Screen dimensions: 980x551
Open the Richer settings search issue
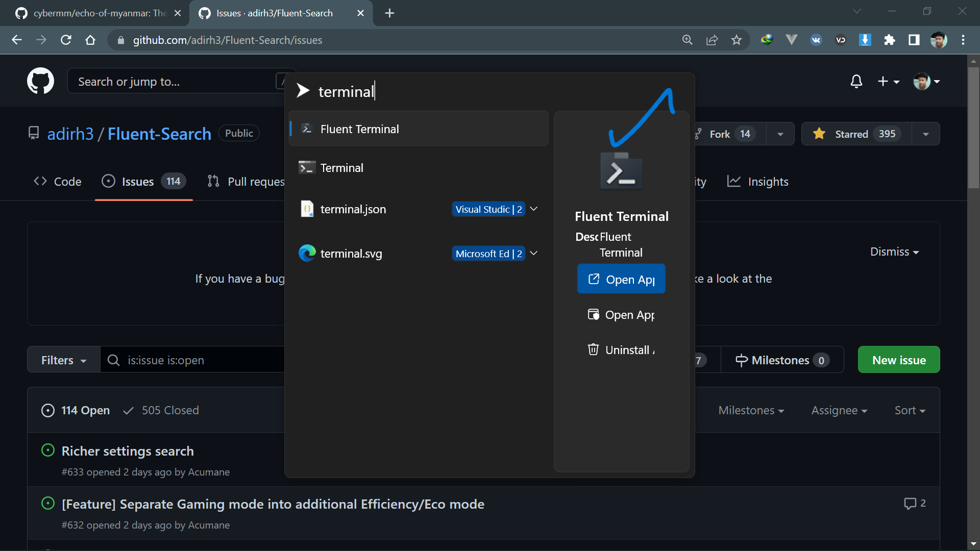pyautogui.click(x=128, y=451)
